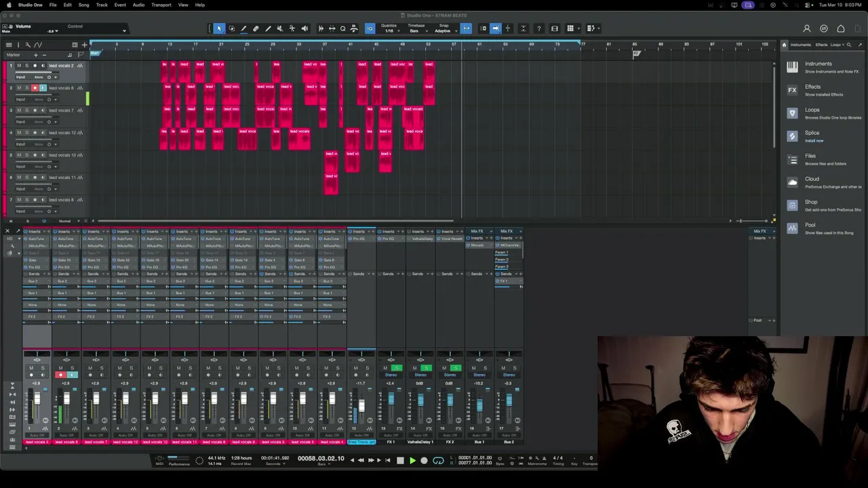Screen dimensions: 868x488
Task: Choose the Split tool
Action: pos(243,28)
